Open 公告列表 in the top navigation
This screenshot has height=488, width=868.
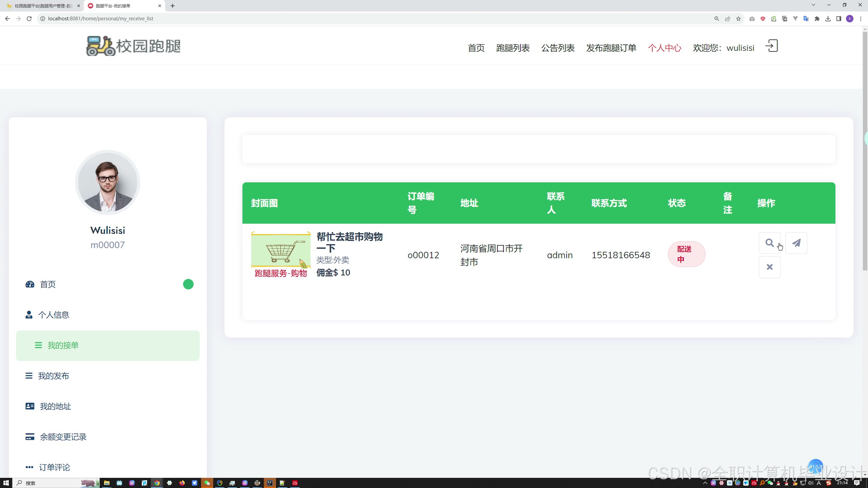click(558, 48)
